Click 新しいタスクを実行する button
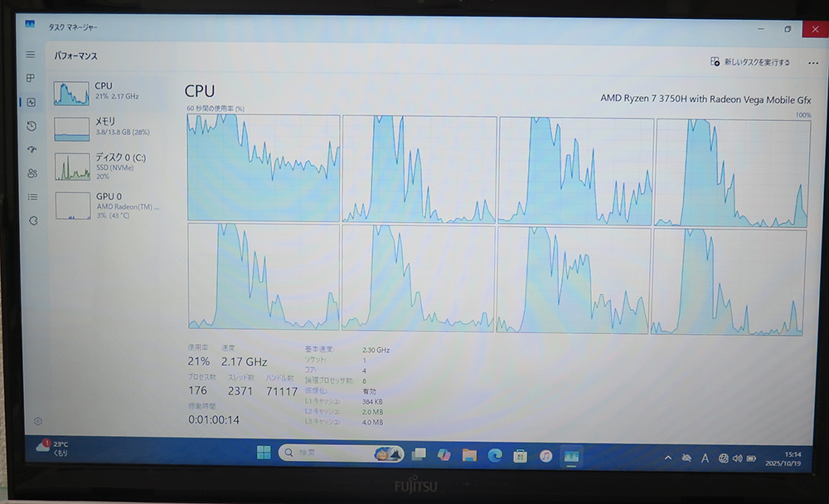The image size is (829, 504). pyautogui.click(x=749, y=62)
